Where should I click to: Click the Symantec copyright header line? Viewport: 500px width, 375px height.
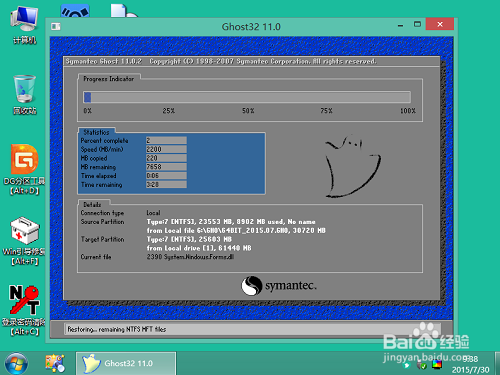[x=221, y=61]
